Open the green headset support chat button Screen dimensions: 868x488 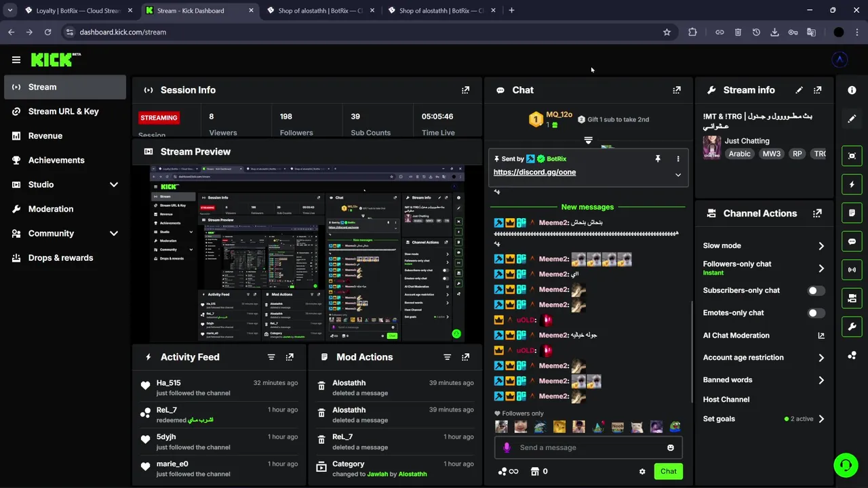tap(846, 465)
